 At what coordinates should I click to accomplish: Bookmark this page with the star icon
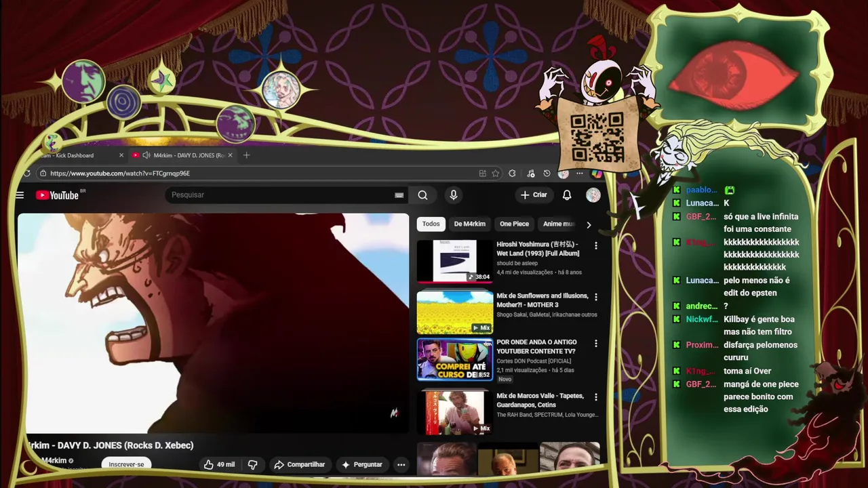495,174
